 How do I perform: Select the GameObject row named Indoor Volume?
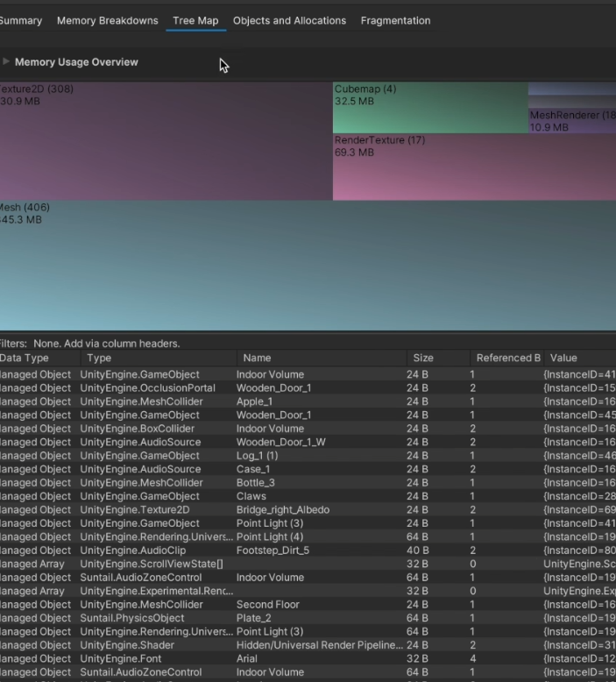tap(308, 374)
